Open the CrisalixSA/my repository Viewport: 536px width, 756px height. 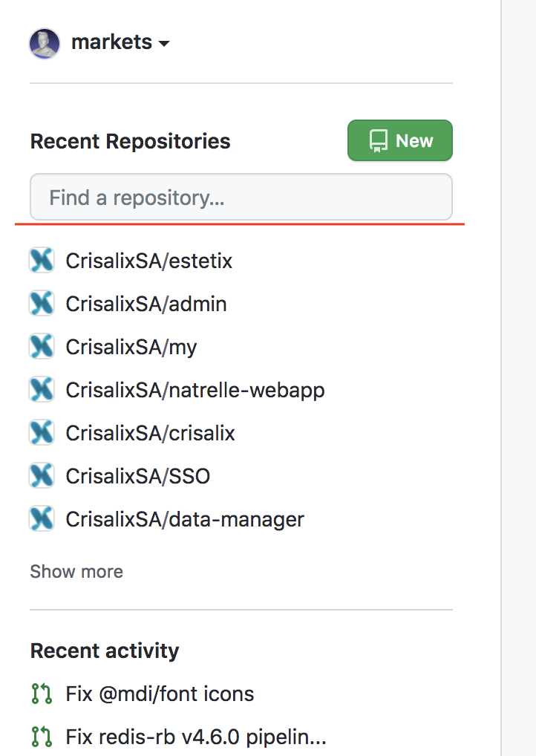tap(131, 347)
